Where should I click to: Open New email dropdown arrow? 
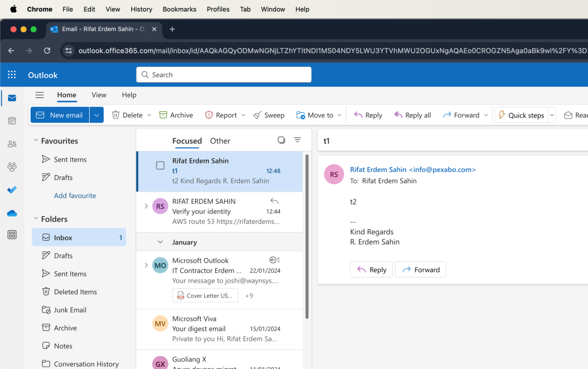[x=97, y=115]
